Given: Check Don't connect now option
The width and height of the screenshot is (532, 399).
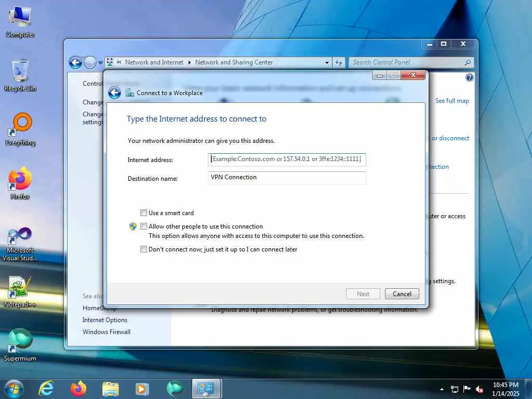Looking at the screenshot, I should click(x=143, y=249).
